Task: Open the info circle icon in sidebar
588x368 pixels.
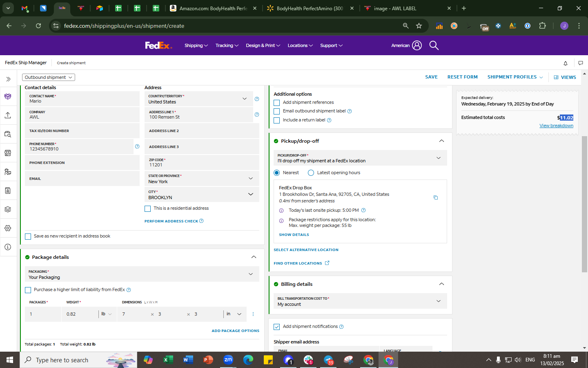Action: 8,247
